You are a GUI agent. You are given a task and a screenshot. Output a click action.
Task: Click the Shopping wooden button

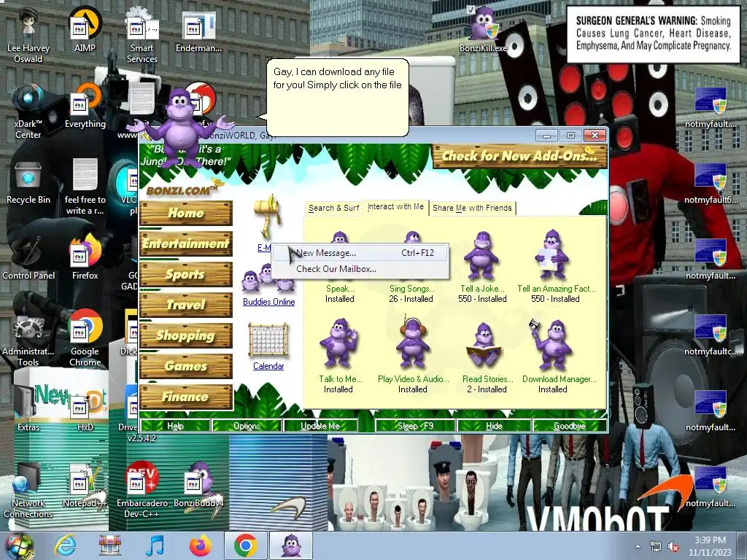[x=186, y=335]
